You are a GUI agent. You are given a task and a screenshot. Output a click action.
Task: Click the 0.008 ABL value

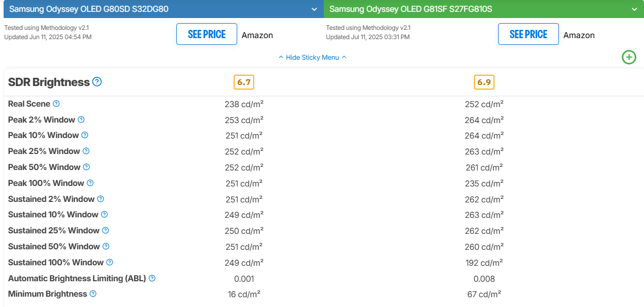484,279
